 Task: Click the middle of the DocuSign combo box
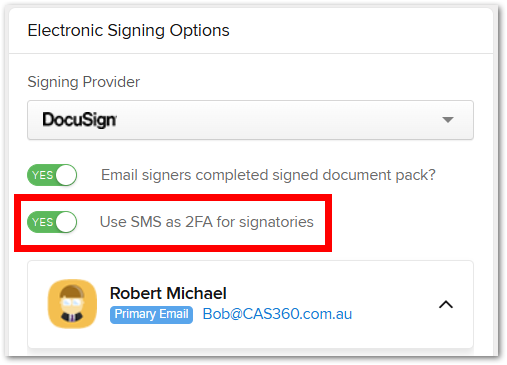click(x=250, y=120)
